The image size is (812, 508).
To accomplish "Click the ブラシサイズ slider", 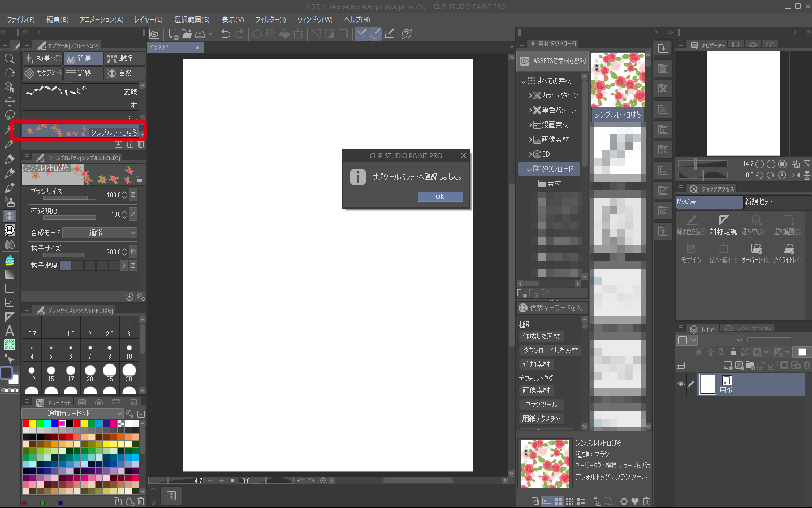I will click(x=68, y=198).
